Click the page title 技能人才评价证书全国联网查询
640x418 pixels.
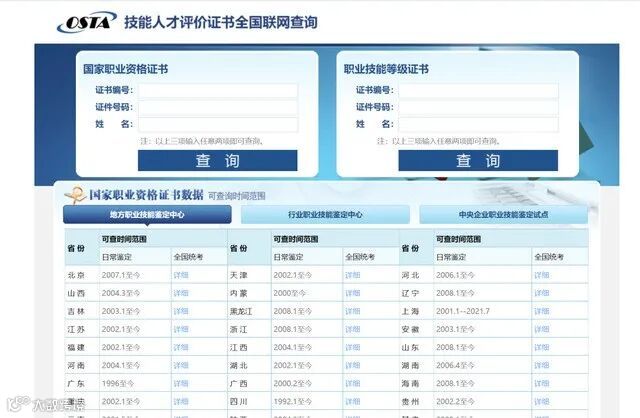coord(221,22)
